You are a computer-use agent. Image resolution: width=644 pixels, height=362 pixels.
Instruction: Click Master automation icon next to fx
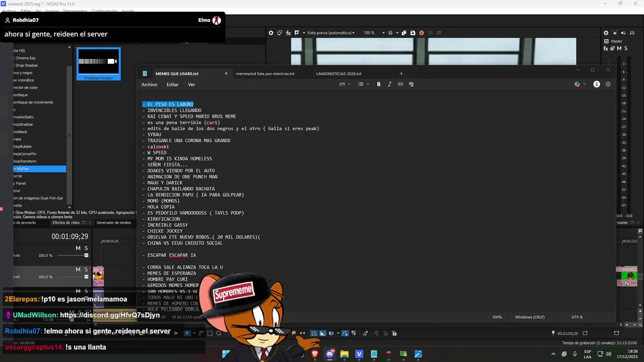point(612,48)
